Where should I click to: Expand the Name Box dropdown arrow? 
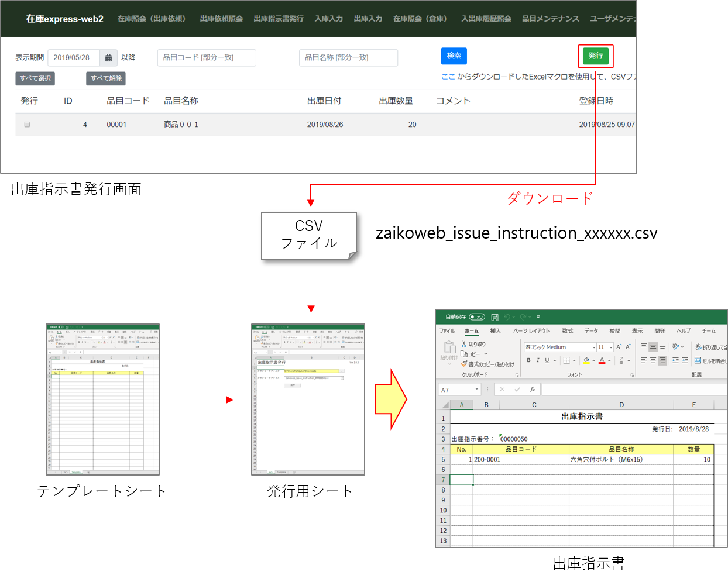[x=477, y=390]
